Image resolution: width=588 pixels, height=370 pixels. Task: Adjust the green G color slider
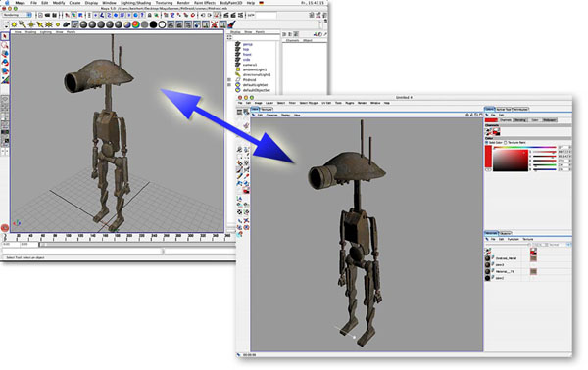click(544, 164)
